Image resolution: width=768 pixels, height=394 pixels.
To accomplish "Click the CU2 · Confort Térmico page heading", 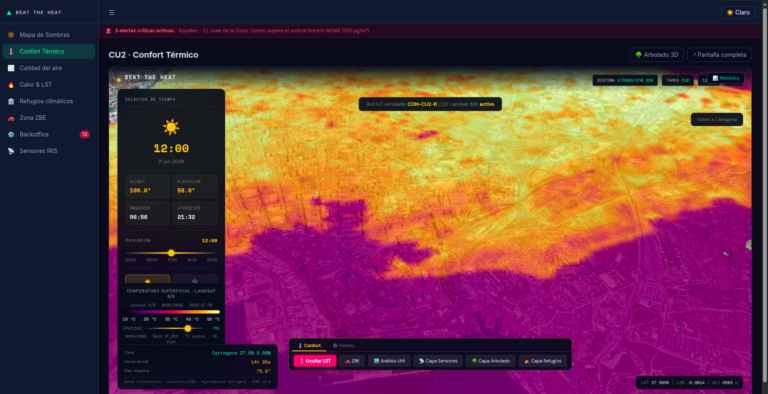I will 153,55.
